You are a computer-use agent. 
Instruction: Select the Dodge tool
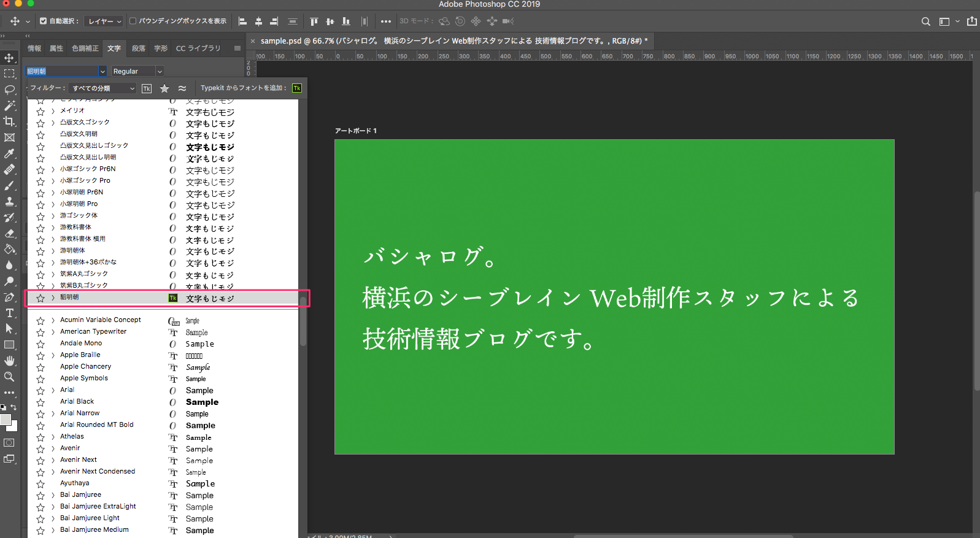9,281
